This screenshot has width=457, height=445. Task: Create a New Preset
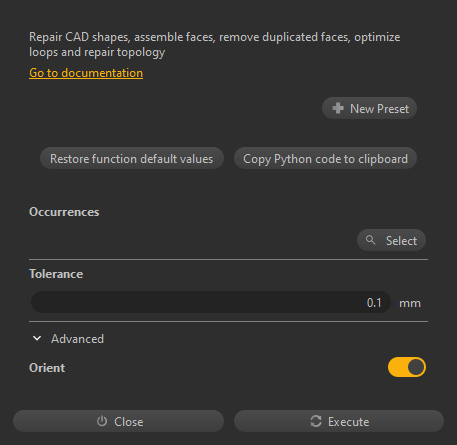click(x=369, y=108)
